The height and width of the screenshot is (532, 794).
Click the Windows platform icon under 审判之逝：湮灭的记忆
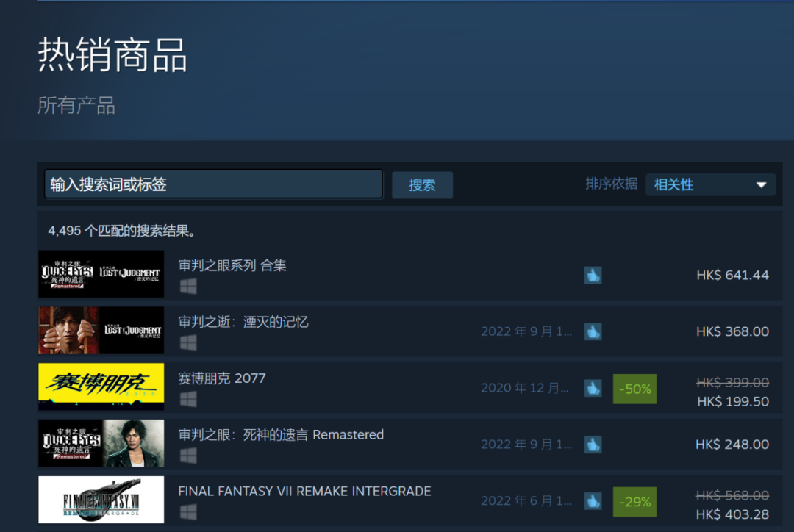188,342
